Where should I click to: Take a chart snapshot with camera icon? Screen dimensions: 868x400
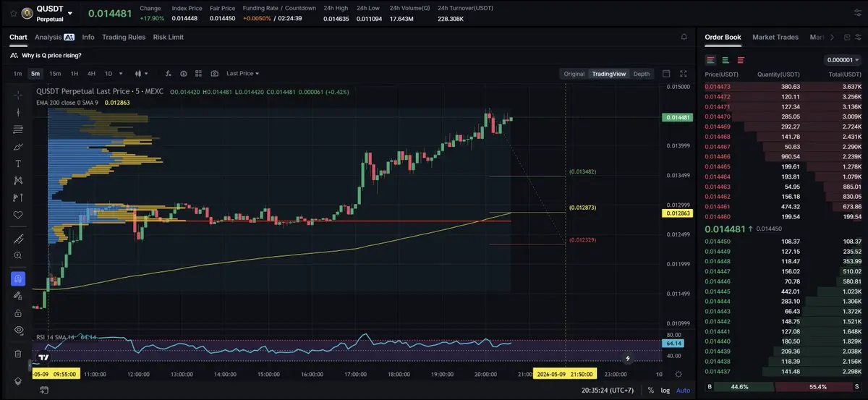pos(215,74)
